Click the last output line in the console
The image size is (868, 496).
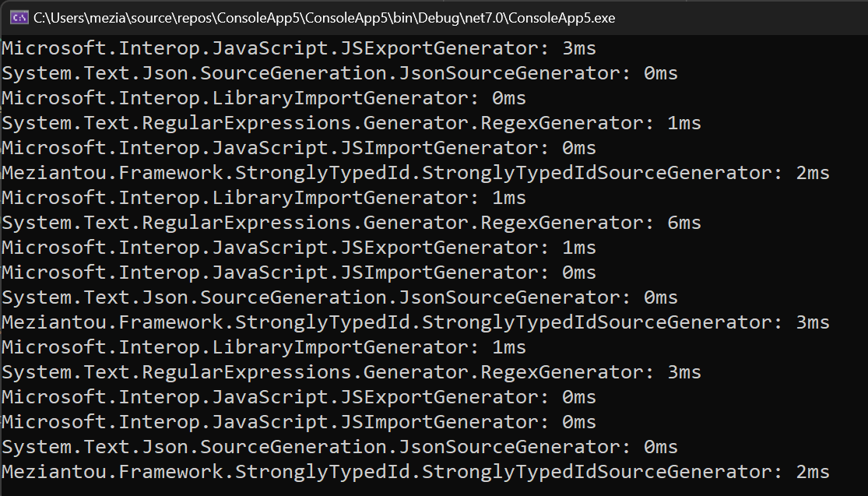coord(415,472)
